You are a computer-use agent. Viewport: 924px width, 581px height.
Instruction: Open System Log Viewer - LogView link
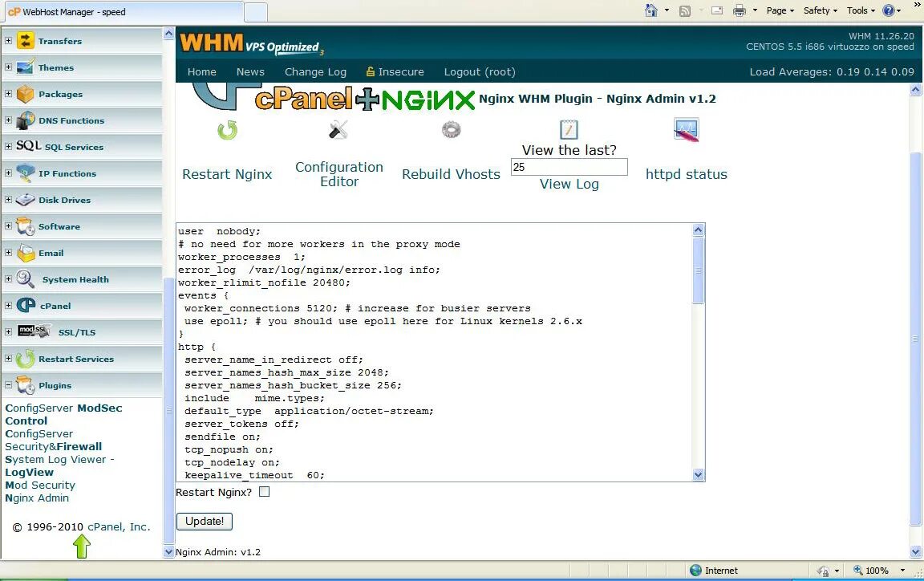(59, 465)
